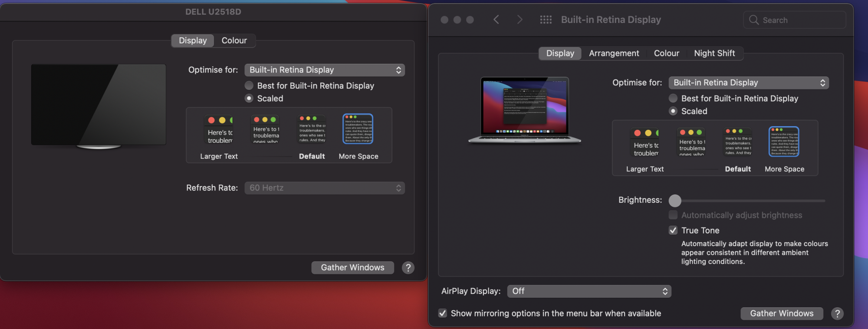Choose the second scaling thumbnail in the DELL window
The height and width of the screenshot is (329, 868).
coord(266,129)
